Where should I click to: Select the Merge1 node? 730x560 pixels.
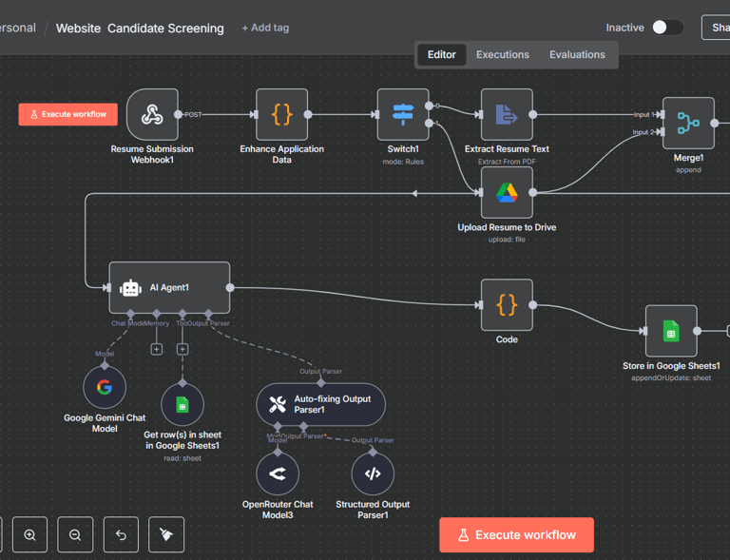(x=688, y=124)
